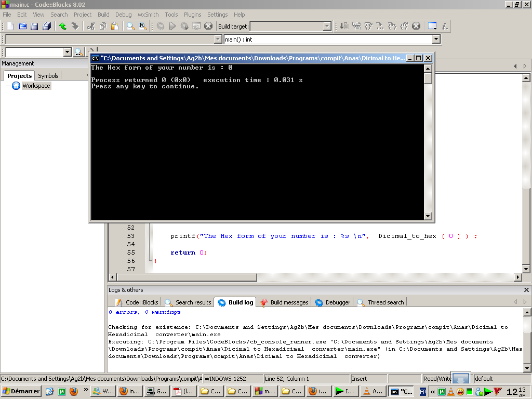Expand the main() : int function dropdown

click(436, 39)
